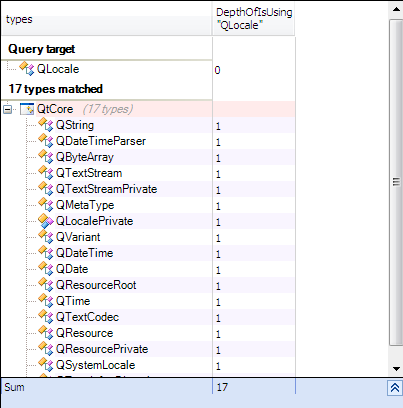
Task: Sort by the types column header
Action: (x=106, y=19)
